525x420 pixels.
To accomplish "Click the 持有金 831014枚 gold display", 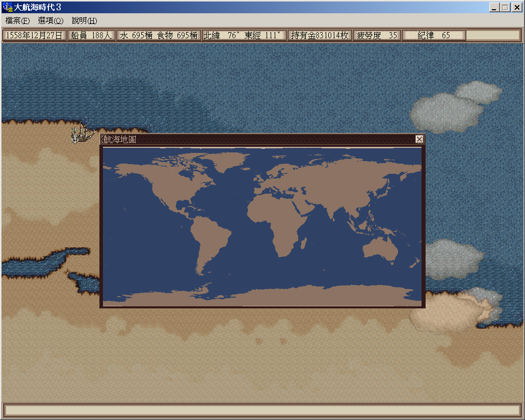I will (320, 36).
